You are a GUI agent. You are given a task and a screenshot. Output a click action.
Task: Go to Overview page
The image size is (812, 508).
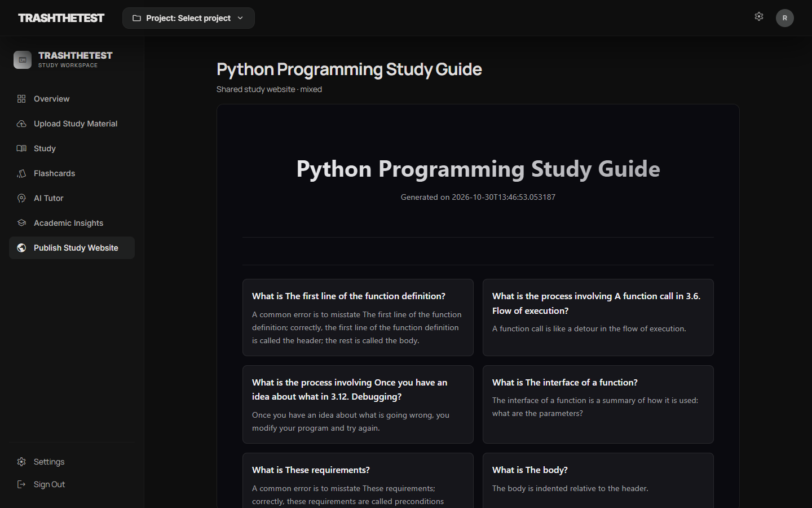(72, 99)
